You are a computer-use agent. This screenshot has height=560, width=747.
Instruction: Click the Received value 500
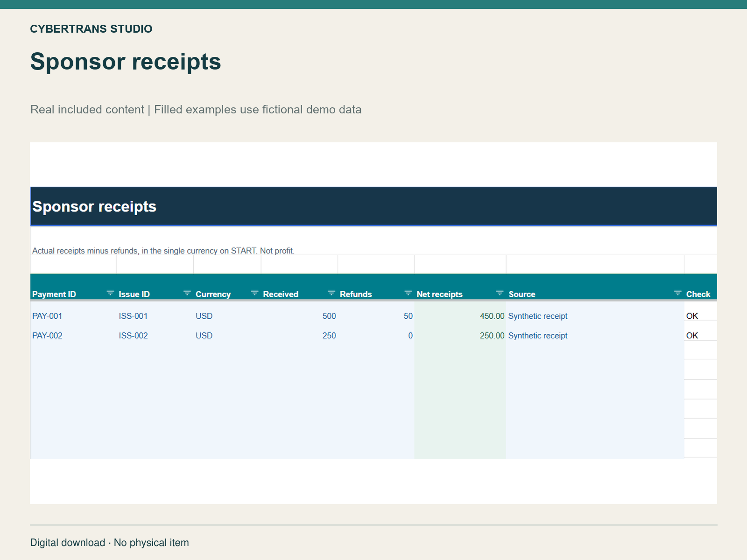(x=329, y=316)
